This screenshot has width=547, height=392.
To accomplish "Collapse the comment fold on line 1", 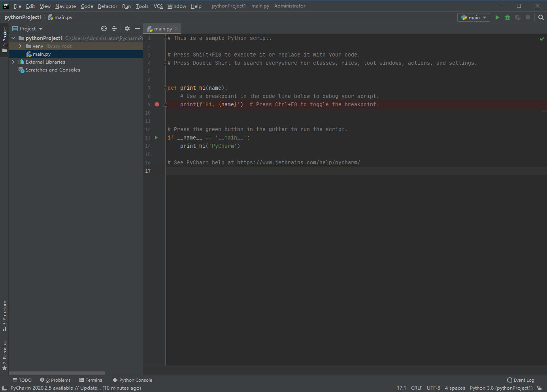I will 166,38.
